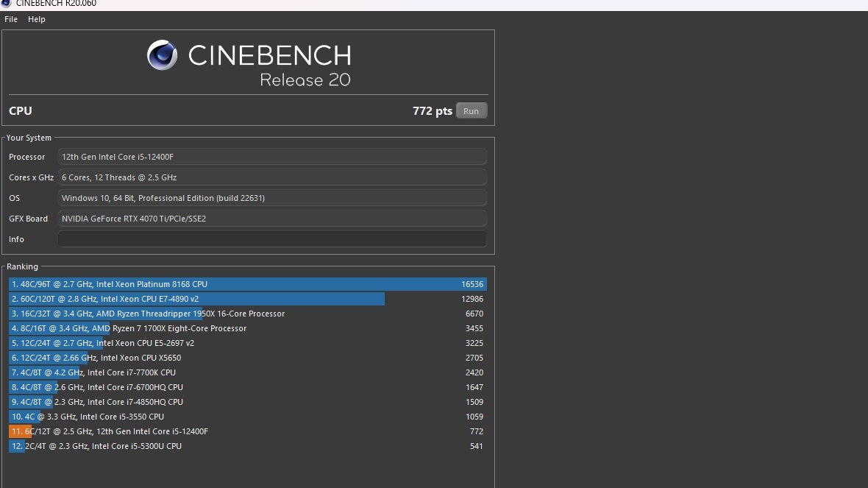Click the empty Info input field
The height and width of the screenshot is (488, 868).
click(271, 239)
